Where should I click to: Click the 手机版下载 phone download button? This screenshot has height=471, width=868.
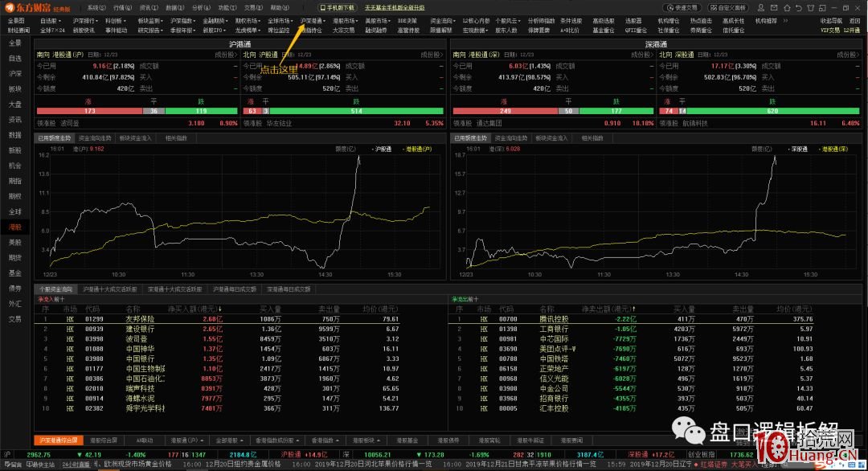pos(337,8)
